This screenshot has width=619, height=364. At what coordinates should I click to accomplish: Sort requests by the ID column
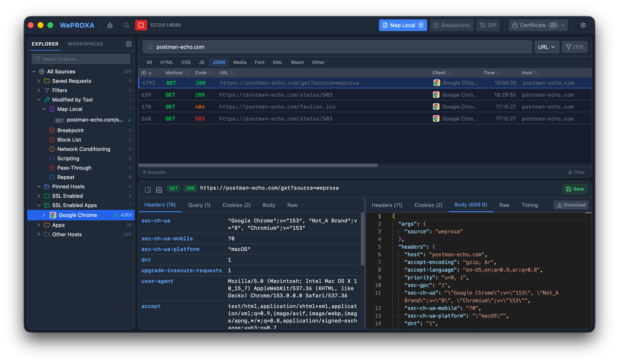146,73
